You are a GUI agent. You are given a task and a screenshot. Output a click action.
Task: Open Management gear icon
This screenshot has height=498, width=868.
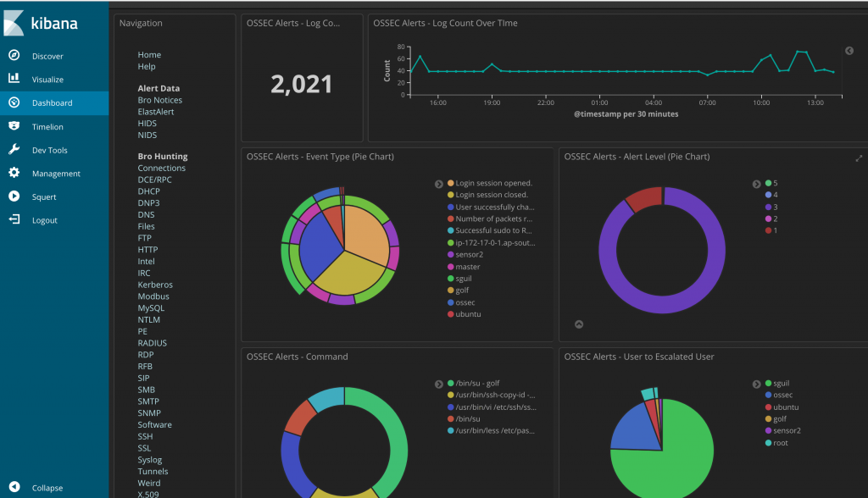tap(14, 173)
